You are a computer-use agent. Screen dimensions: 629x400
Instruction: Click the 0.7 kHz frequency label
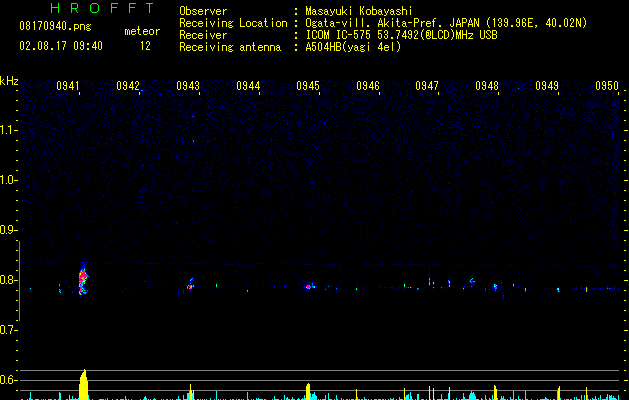[8, 330]
